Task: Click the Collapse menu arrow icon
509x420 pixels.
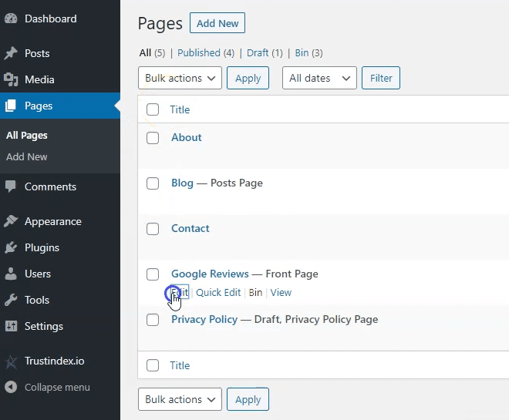Action: (x=11, y=387)
